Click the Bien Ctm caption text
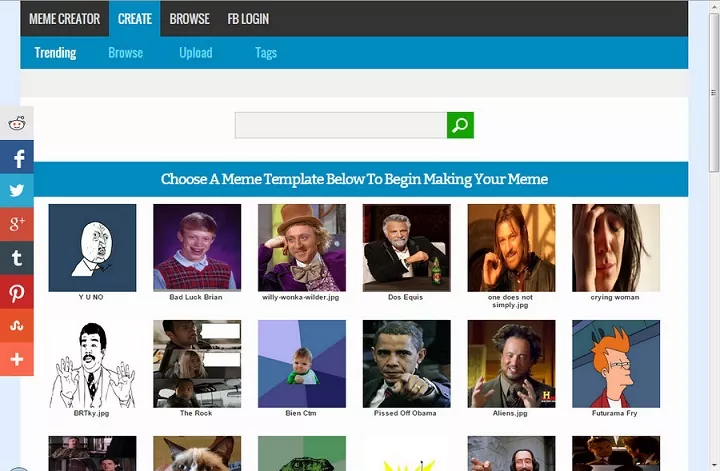The width and height of the screenshot is (720, 471). click(300, 413)
